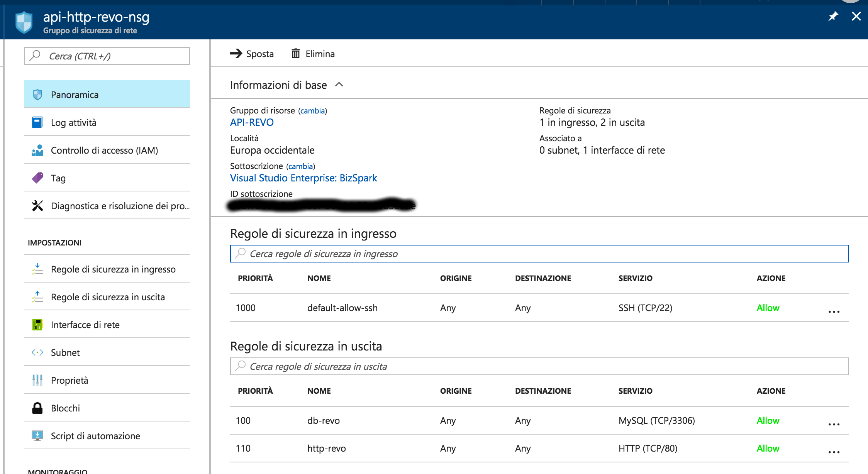Viewport: 868px width, 474px height.
Task: Open the ellipsis menu for the db-revo rule
Action: [x=834, y=424]
